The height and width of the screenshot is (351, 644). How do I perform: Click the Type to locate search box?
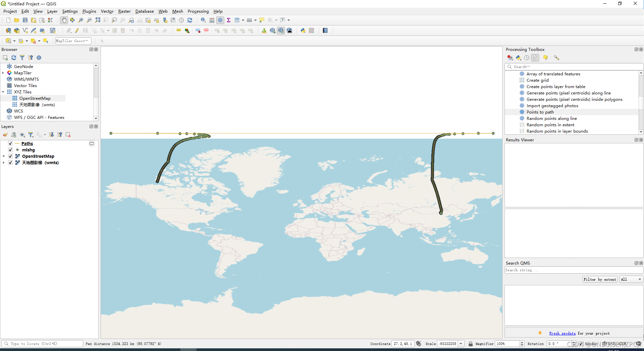click(x=42, y=344)
